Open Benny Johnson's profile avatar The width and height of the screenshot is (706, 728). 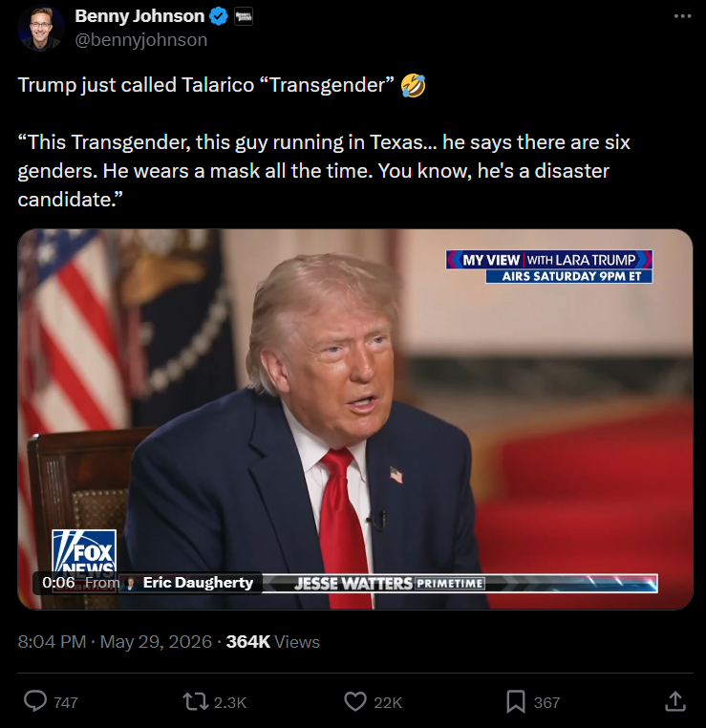point(41,28)
